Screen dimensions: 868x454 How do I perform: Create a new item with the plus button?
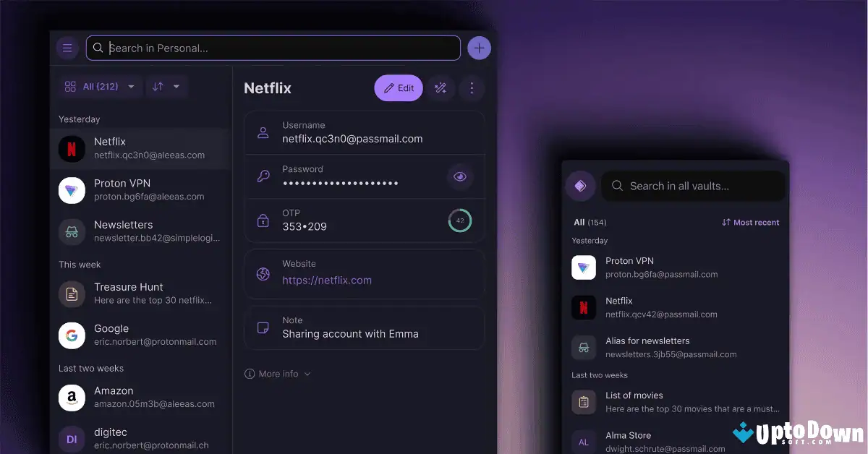[479, 47]
